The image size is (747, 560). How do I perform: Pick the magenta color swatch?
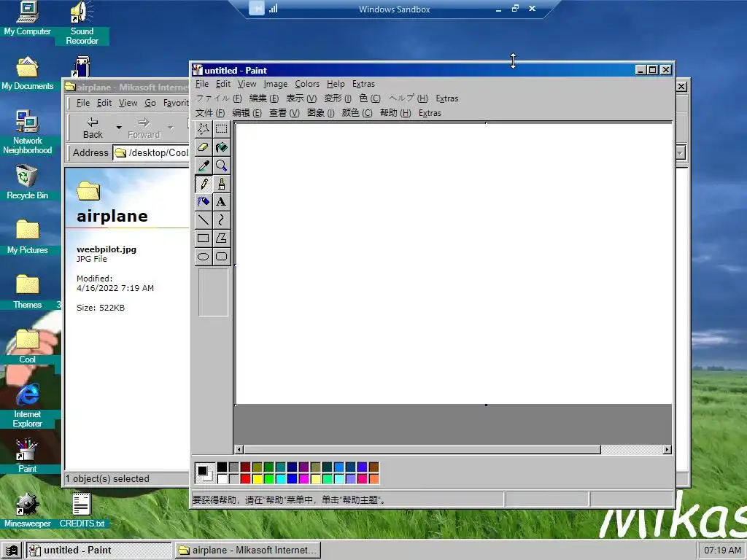point(303,478)
